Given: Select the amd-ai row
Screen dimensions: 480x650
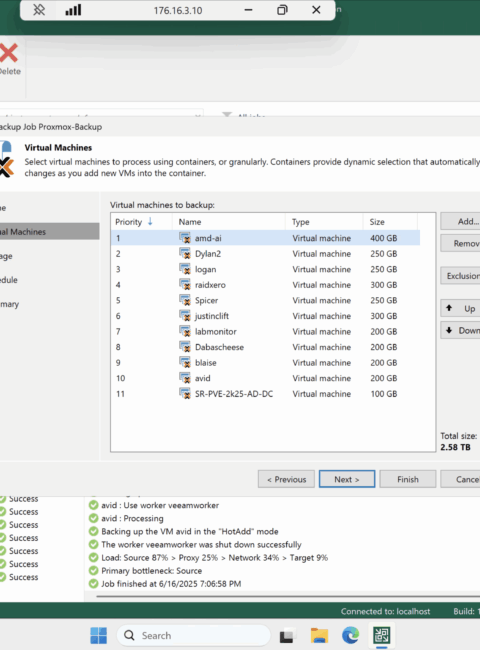Looking at the screenshot, I should click(265, 238).
